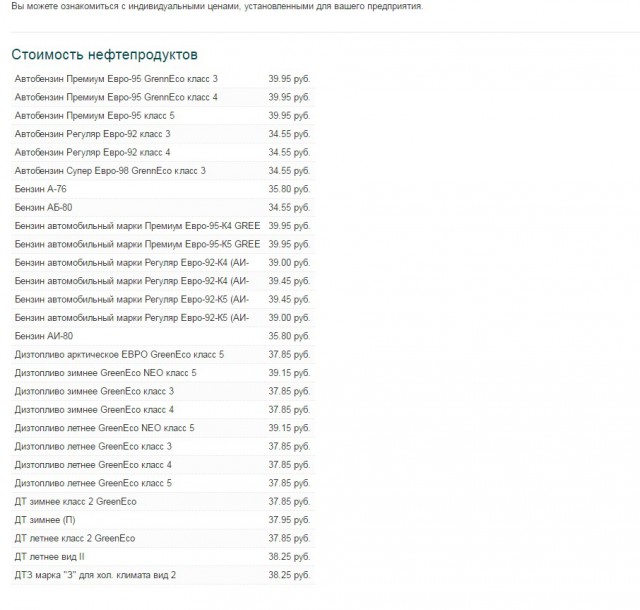Click 39.15 руб. price of Дизтопливо зимнее NEO
640x610 pixels.
click(289, 373)
